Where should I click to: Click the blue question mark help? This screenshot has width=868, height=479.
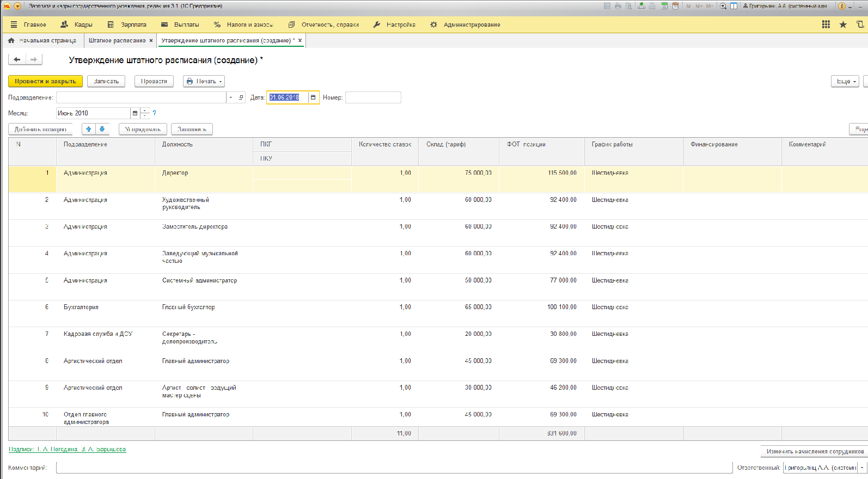click(x=155, y=113)
